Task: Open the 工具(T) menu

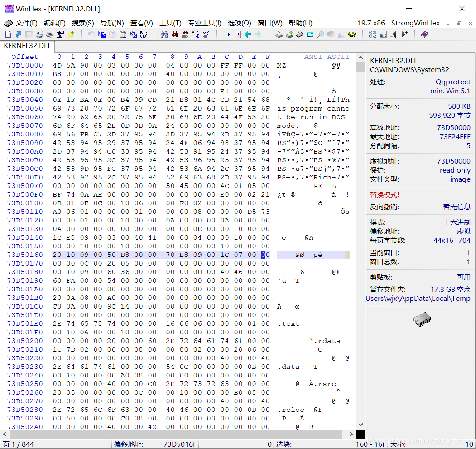Action: point(170,23)
